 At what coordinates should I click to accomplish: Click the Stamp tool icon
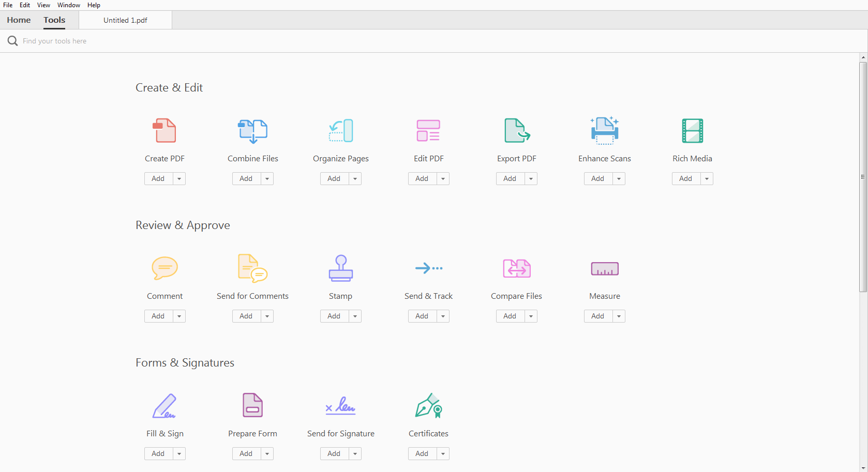(x=340, y=268)
